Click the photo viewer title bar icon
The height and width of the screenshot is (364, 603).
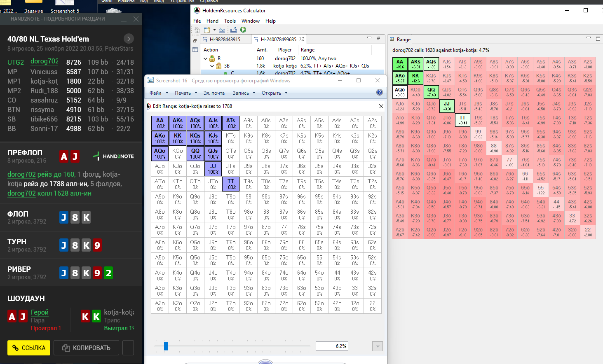[151, 80]
